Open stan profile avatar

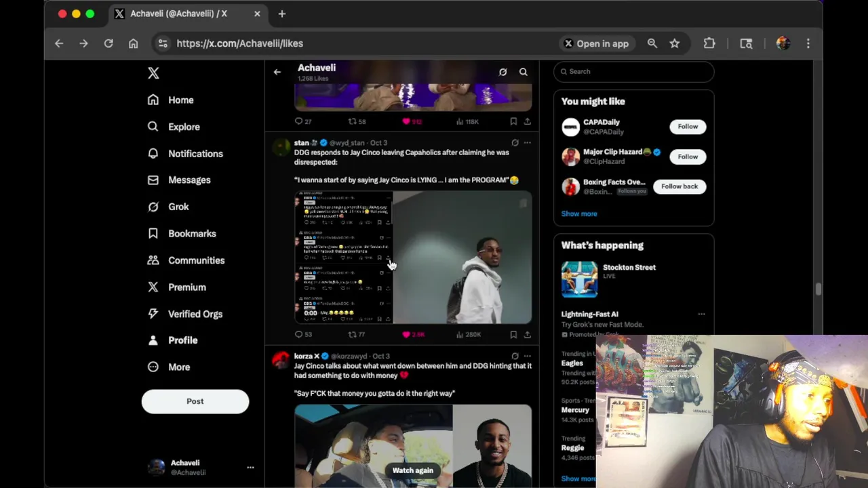tap(281, 147)
